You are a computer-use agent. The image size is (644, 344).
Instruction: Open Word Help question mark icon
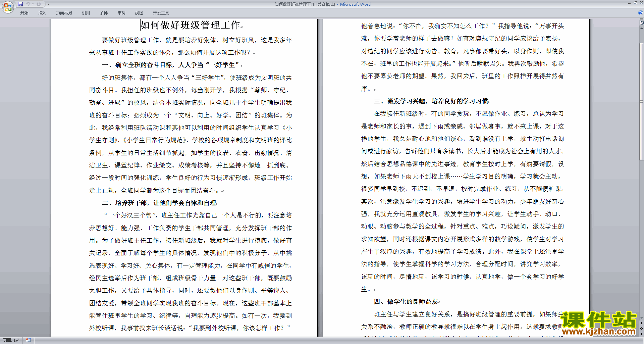tap(641, 13)
